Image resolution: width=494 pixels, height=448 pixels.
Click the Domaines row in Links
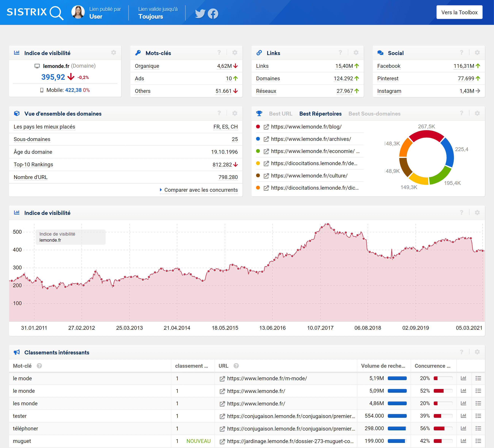coord(308,78)
